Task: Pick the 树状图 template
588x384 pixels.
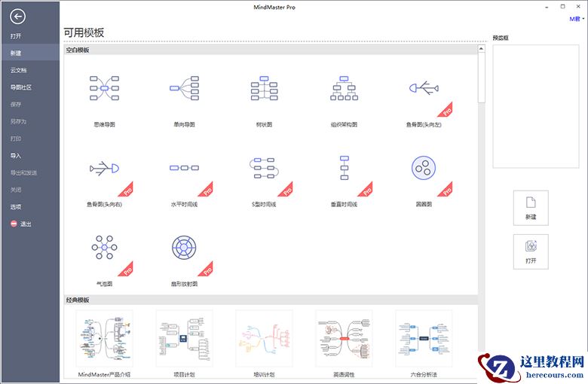Action: point(264,88)
